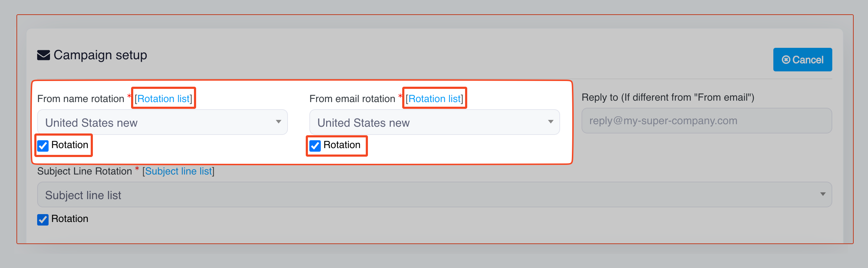Click the "From name rotation" field label
This screenshot has width=868, height=268.
(81, 99)
